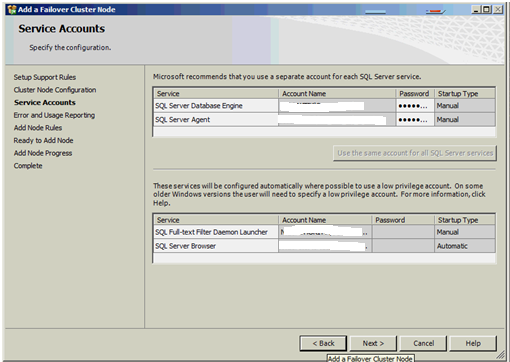Image resolution: width=510 pixels, height=362 pixels.
Task: Maximize the Add a Failover Cluster Node window
Action: [x=486, y=10]
